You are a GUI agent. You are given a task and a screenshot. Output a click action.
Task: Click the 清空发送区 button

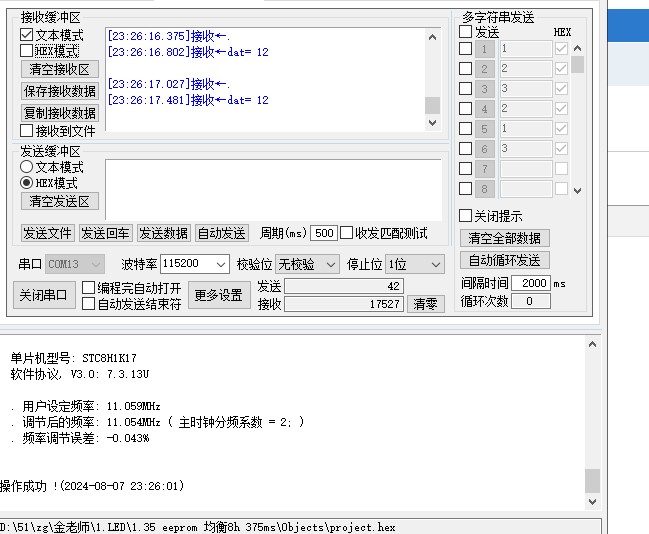click(x=60, y=201)
